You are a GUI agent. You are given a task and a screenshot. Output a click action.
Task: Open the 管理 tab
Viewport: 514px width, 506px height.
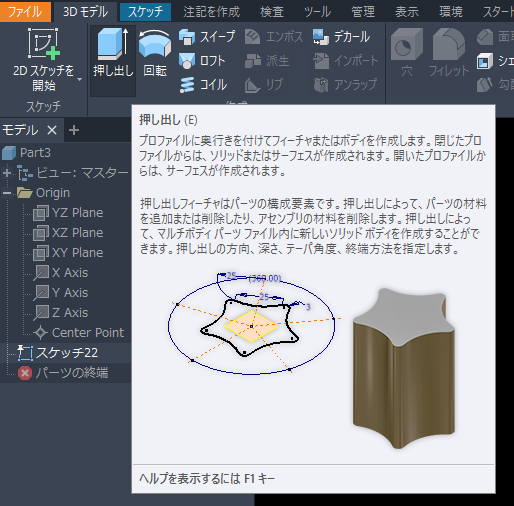363,12
